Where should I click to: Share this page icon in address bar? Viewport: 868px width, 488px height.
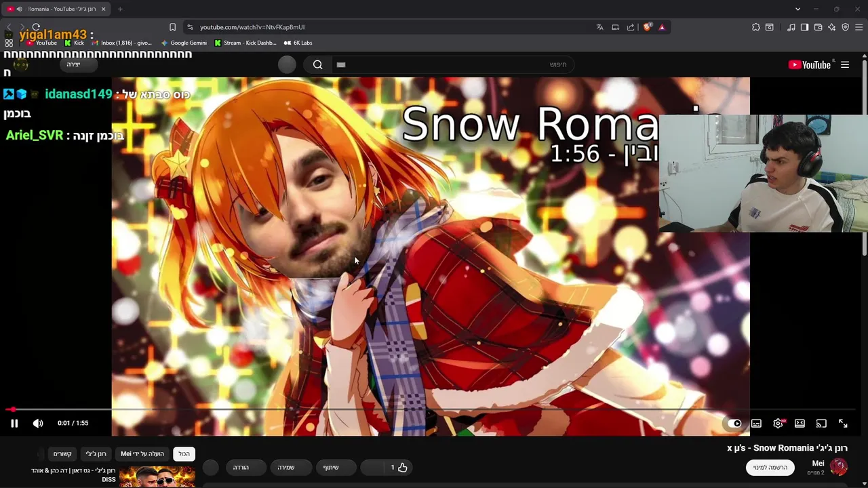point(631,27)
